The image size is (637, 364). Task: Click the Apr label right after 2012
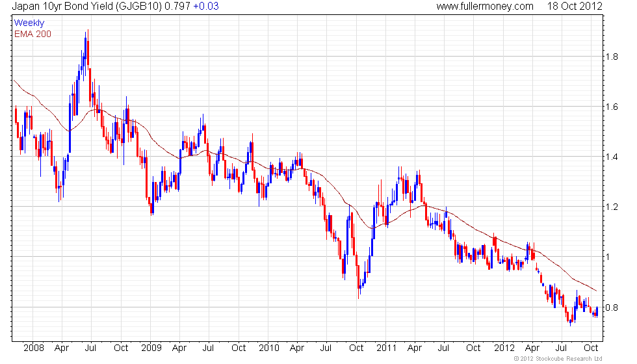pos(532,348)
